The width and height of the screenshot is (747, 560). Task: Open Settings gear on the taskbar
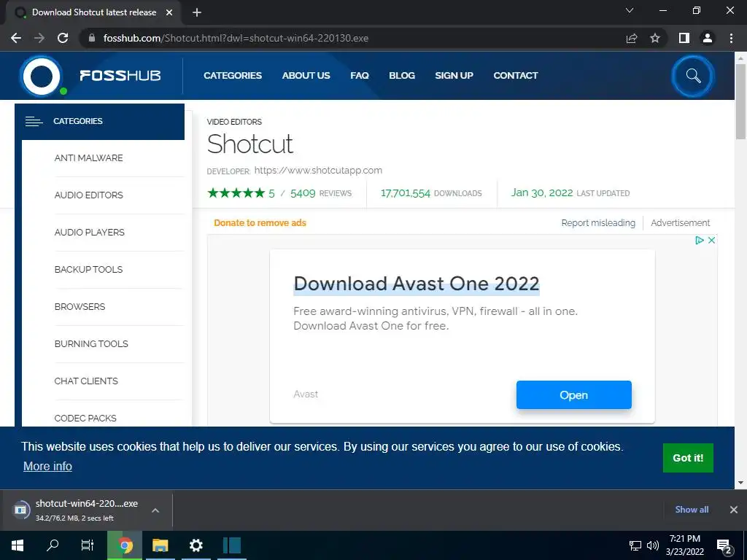click(x=196, y=545)
